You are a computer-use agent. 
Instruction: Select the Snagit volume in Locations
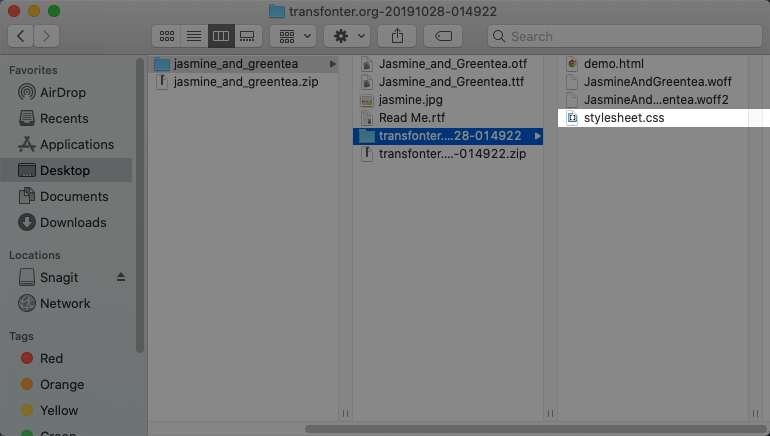click(x=59, y=277)
